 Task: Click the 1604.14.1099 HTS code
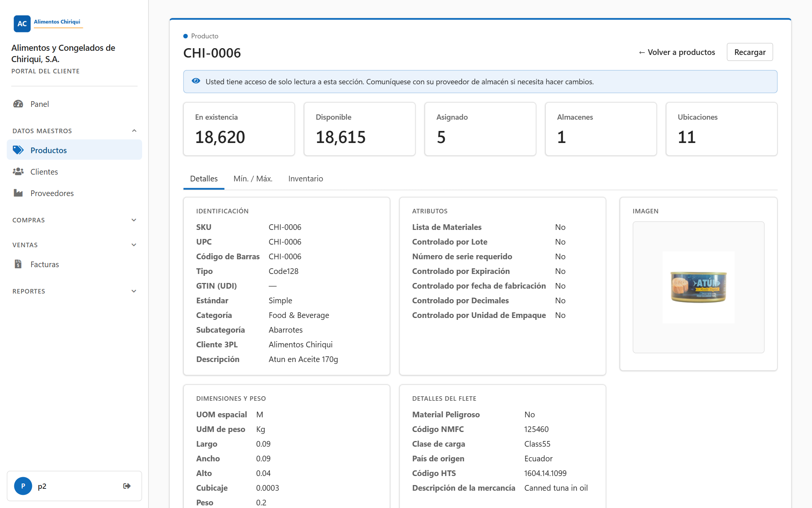545,473
